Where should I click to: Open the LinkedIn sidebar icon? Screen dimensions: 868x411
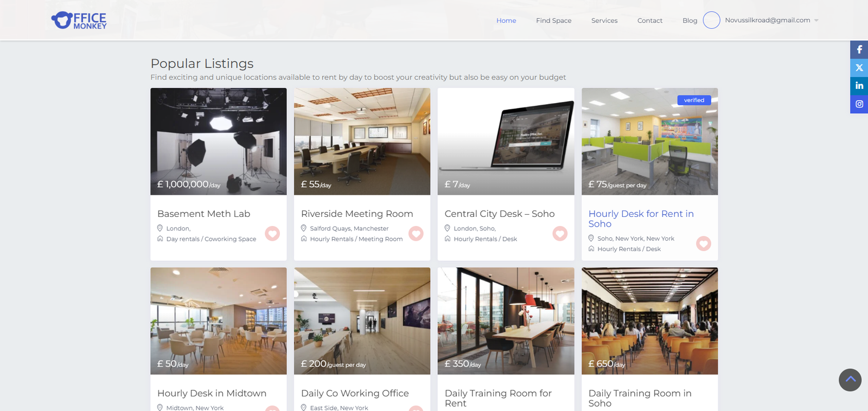coord(859,86)
